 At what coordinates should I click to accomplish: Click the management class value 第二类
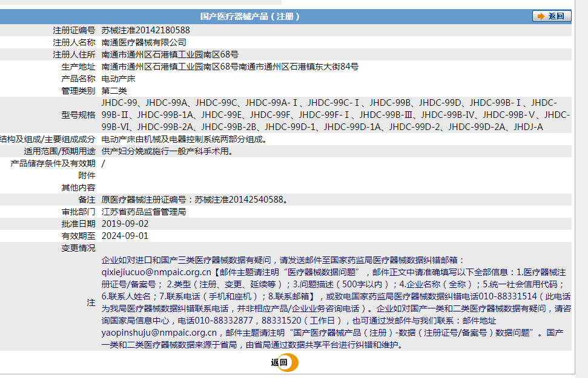coord(114,91)
